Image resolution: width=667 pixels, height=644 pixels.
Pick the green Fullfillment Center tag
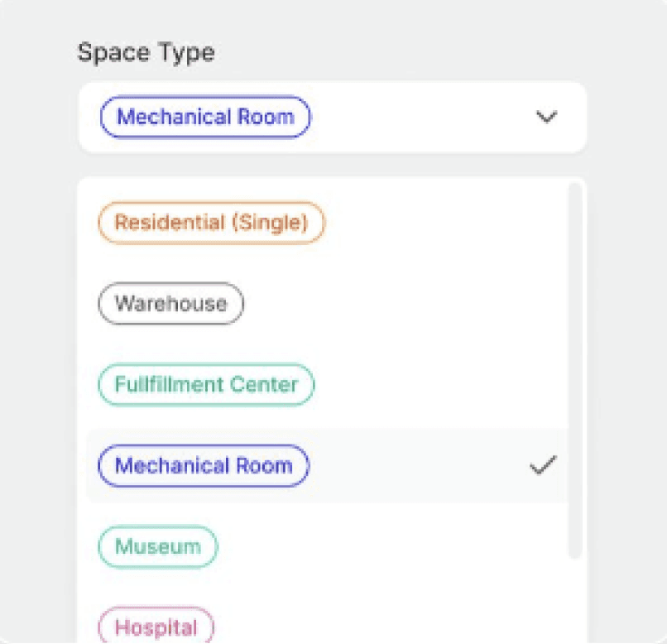point(206,385)
